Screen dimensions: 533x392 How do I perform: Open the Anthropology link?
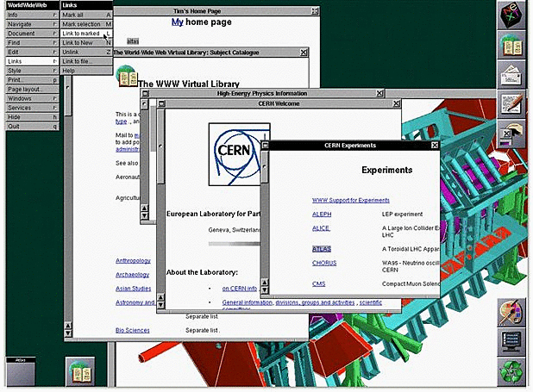pyautogui.click(x=133, y=260)
